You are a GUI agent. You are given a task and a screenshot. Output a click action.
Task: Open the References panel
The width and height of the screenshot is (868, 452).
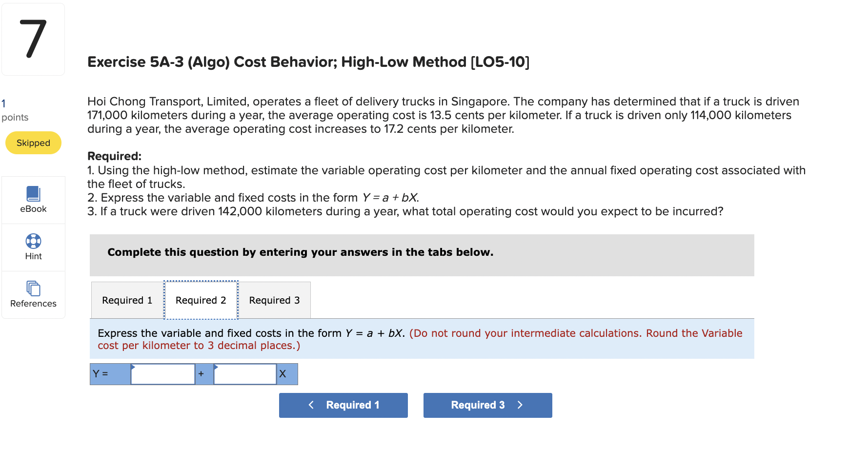pyautogui.click(x=33, y=295)
